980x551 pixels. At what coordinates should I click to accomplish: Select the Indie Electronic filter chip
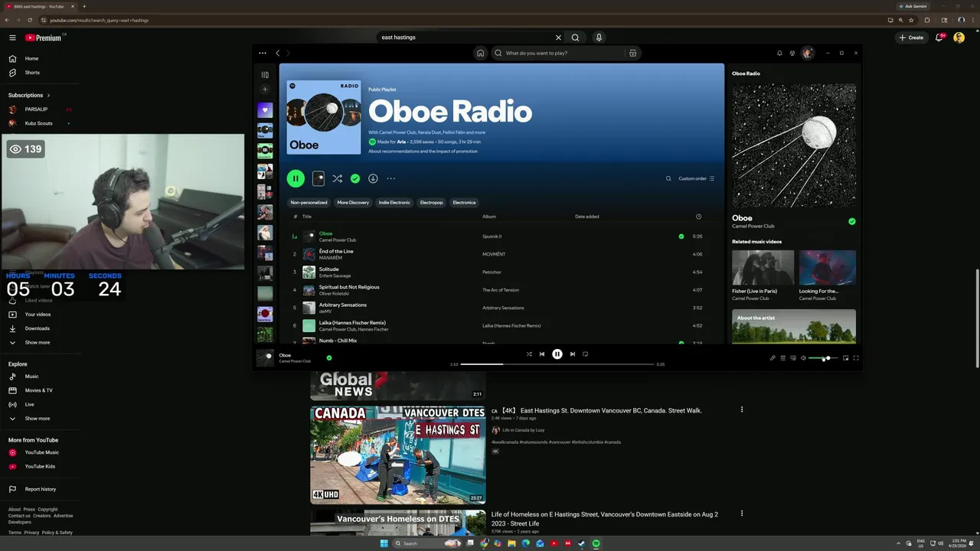pyautogui.click(x=394, y=203)
